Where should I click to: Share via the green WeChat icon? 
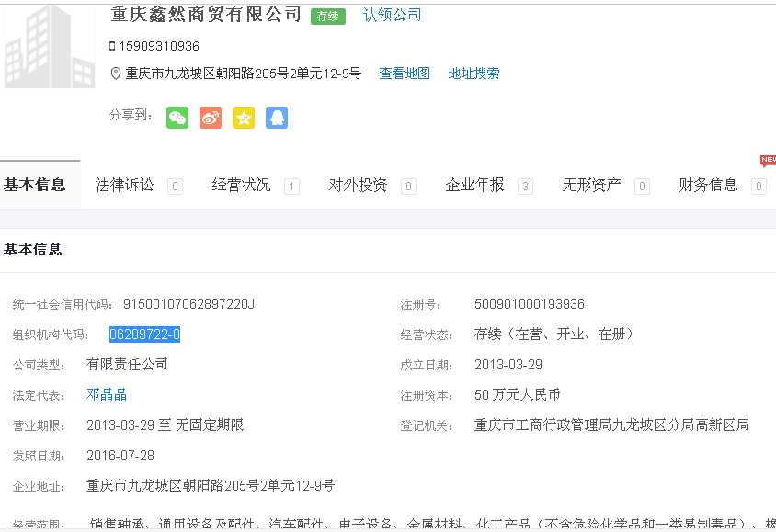pyautogui.click(x=177, y=118)
